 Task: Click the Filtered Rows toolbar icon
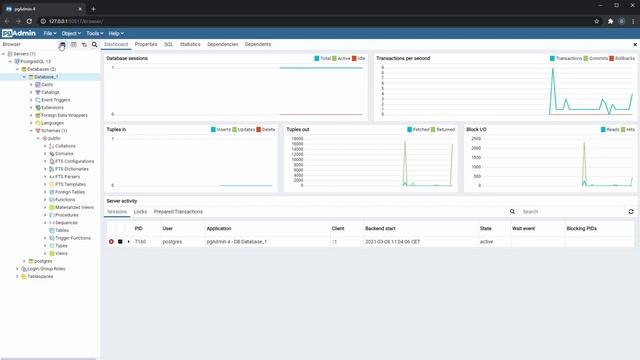(84, 44)
